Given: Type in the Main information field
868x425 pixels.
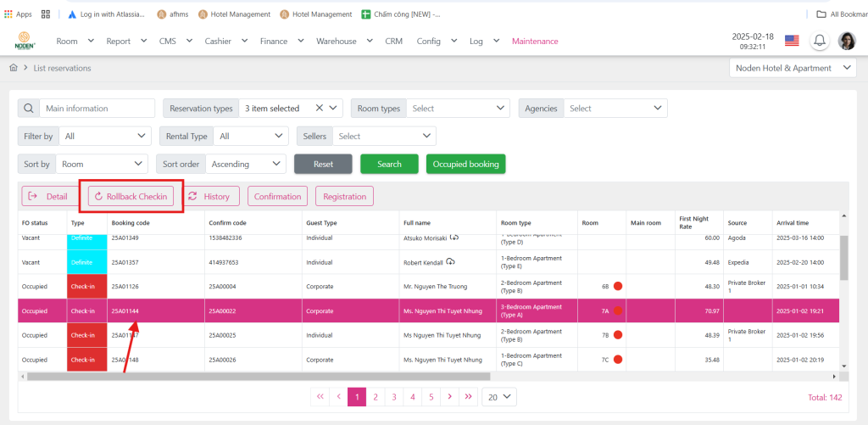Looking at the screenshot, I should click(97, 109).
